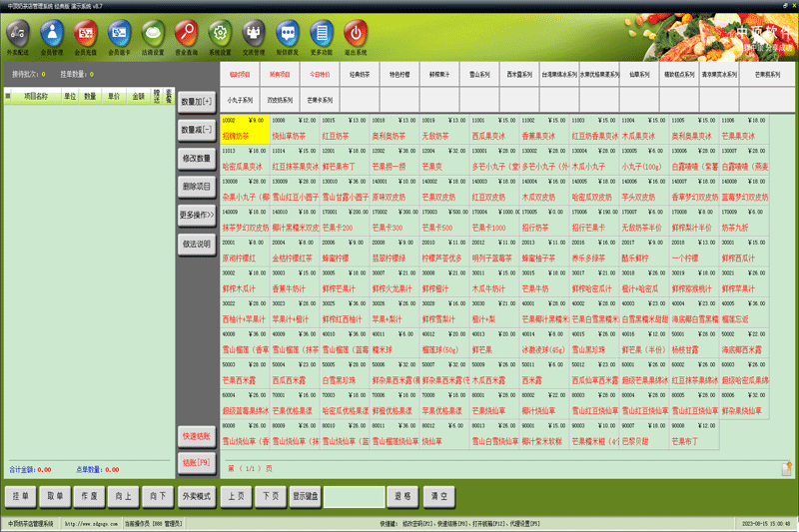Click 上页 previous page button
This screenshot has height=532, width=799.
237,496
